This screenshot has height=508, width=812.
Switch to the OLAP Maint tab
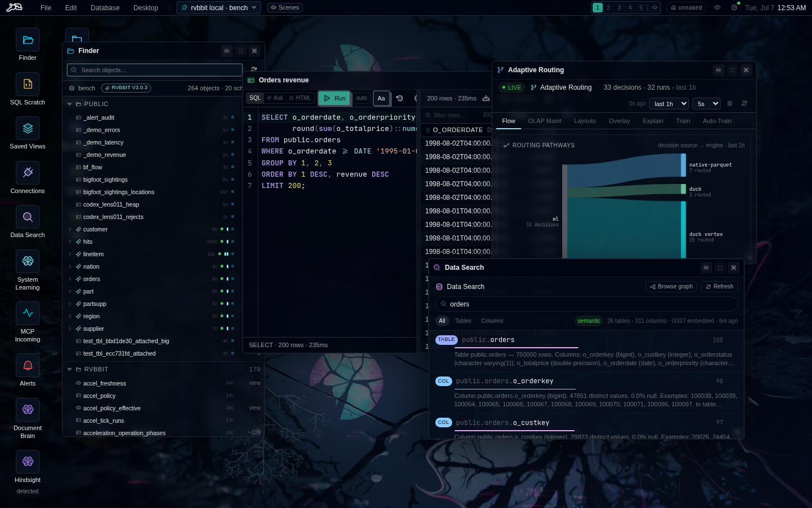click(545, 121)
